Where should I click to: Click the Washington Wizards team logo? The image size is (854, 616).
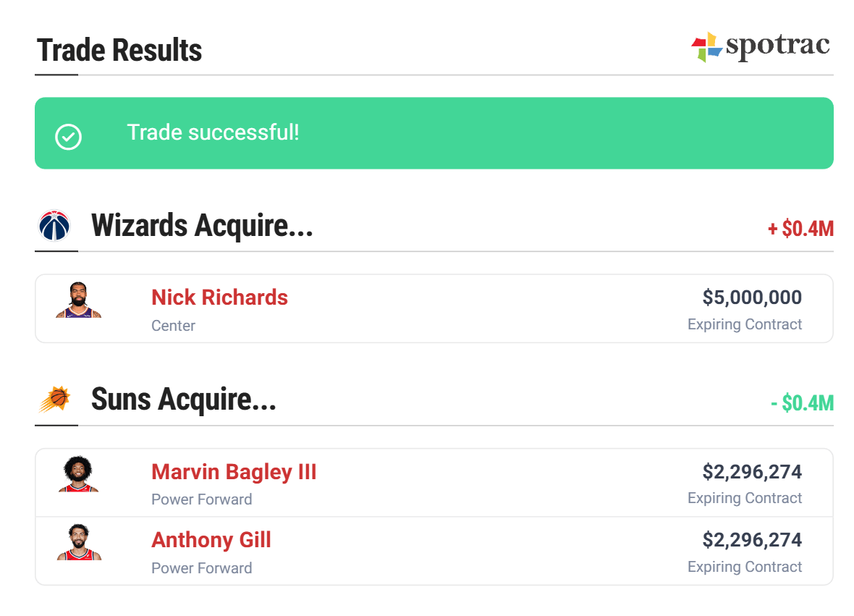point(54,227)
